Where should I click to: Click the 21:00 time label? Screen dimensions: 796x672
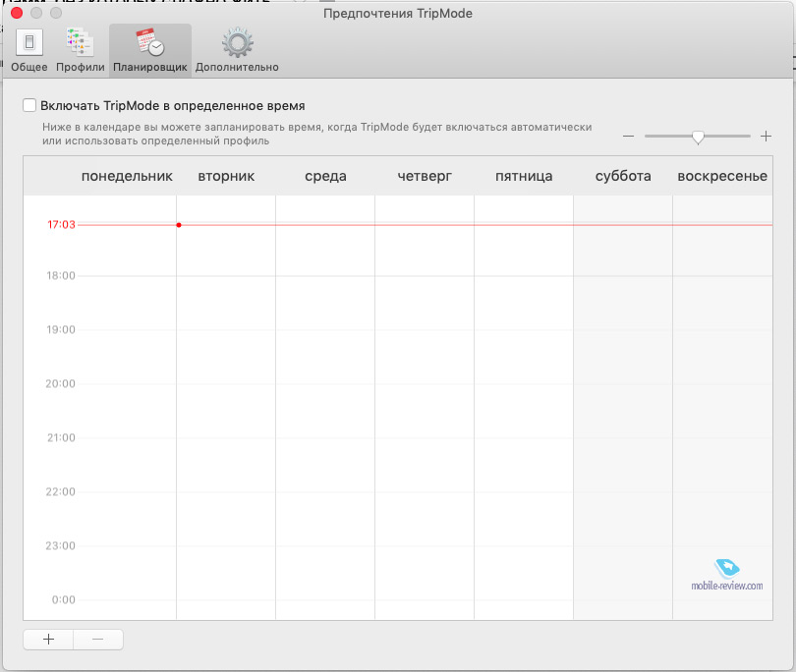[x=61, y=437]
